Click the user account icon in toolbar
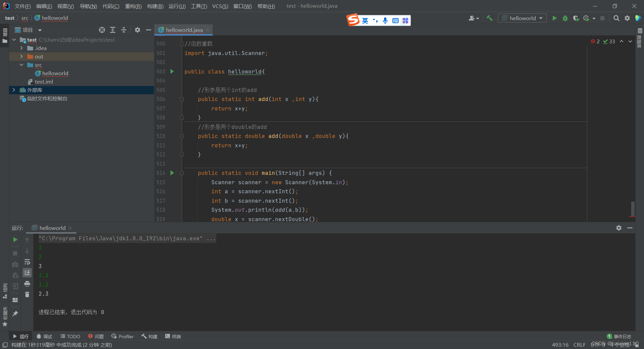This screenshot has height=349, width=644. [x=472, y=18]
